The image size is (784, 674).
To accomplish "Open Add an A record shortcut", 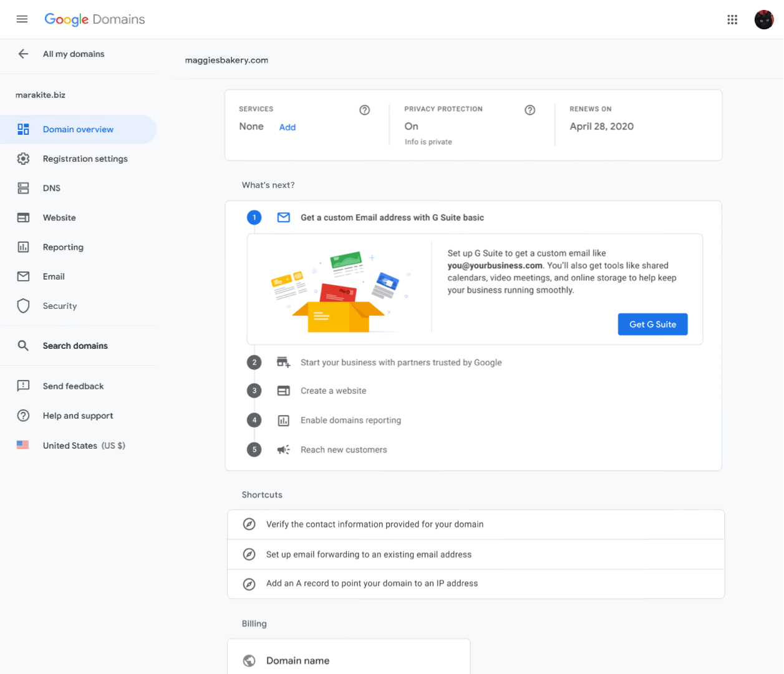I will click(476, 584).
